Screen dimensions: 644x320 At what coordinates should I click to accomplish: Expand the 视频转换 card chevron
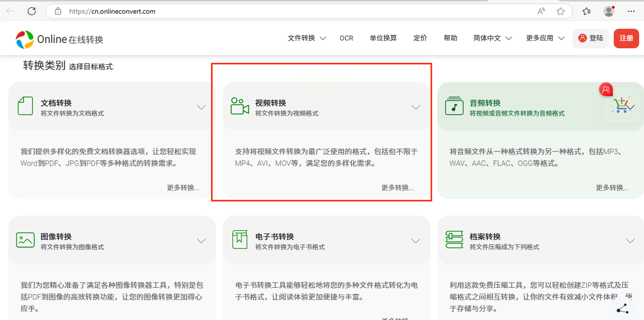(x=415, y=107)
